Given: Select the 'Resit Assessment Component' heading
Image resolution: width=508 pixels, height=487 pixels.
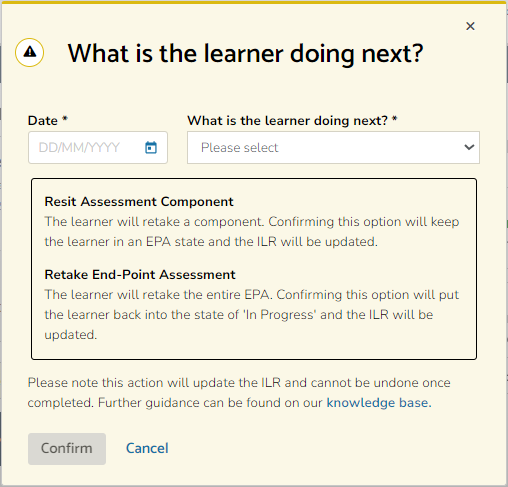Looking at the screenshot, I should (x=139, y=202).
